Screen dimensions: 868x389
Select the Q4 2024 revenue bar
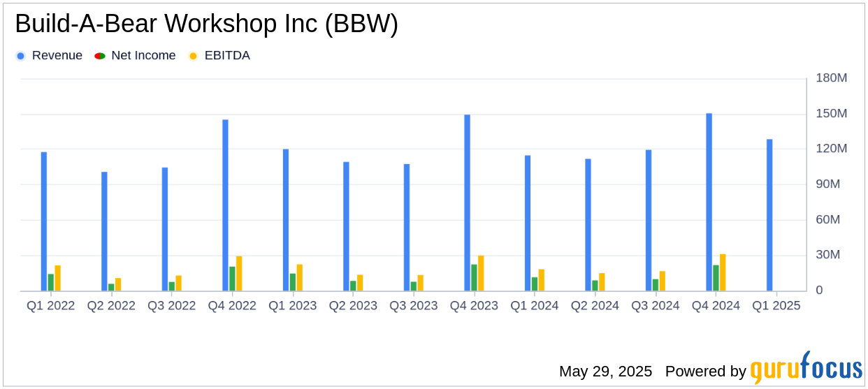pyautogui.click(x=709, y=202)
